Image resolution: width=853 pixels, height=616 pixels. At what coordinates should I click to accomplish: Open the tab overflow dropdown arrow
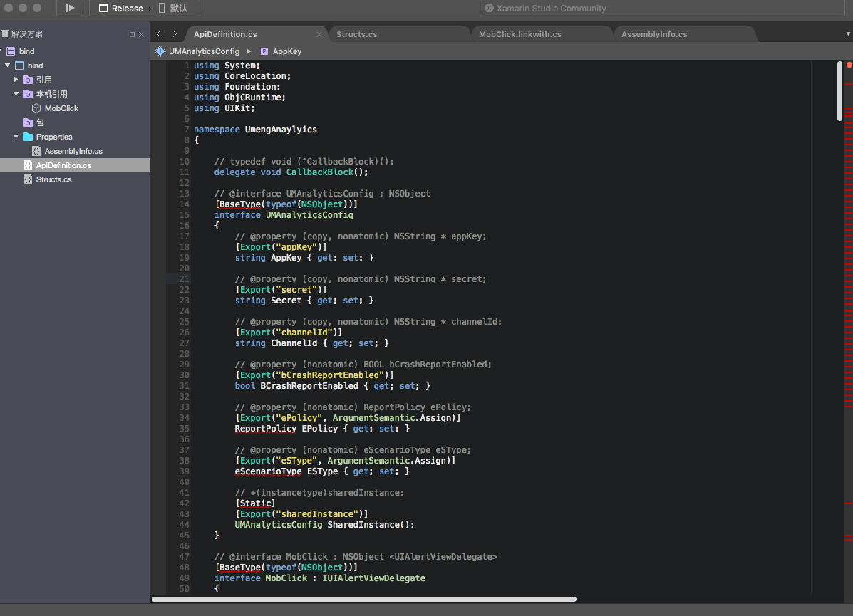point(847,33)
